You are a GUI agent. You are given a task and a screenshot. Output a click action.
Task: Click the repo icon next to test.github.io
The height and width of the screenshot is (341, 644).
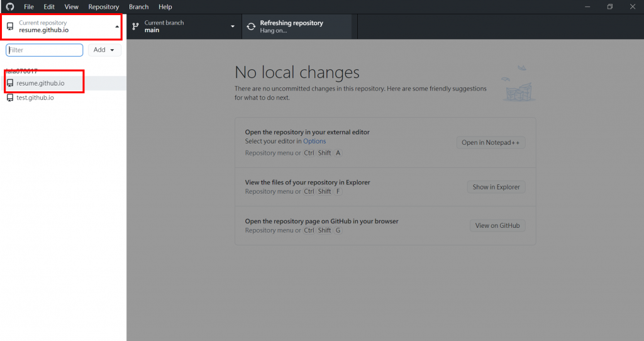tap(10, 98)
